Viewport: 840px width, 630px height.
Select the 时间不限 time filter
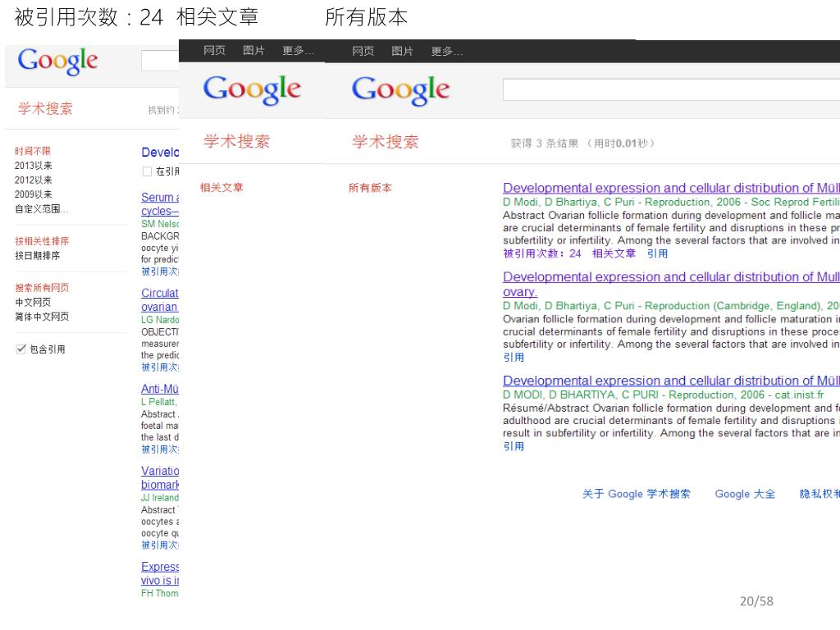(33, 151)
